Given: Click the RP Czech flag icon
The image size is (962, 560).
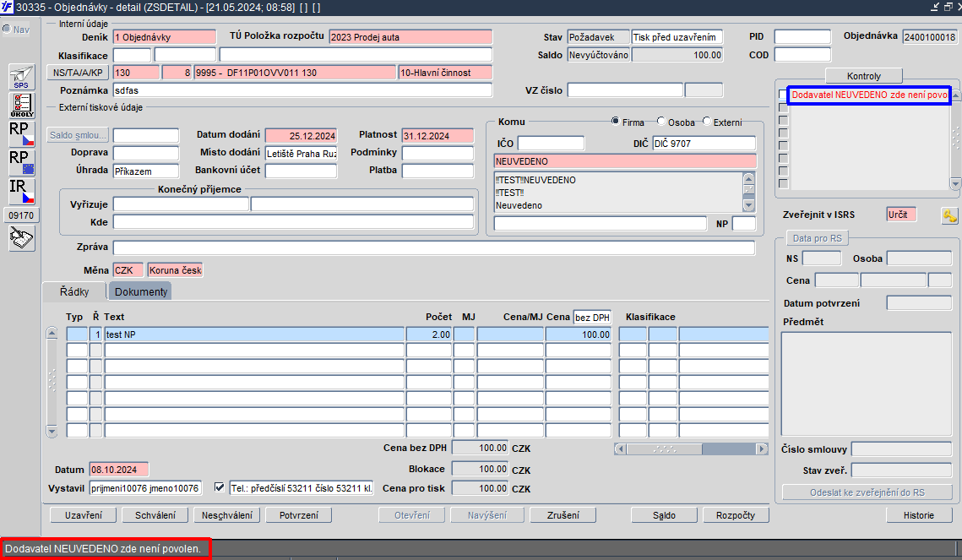Looking at the screenshot, I should click(21, 134).
